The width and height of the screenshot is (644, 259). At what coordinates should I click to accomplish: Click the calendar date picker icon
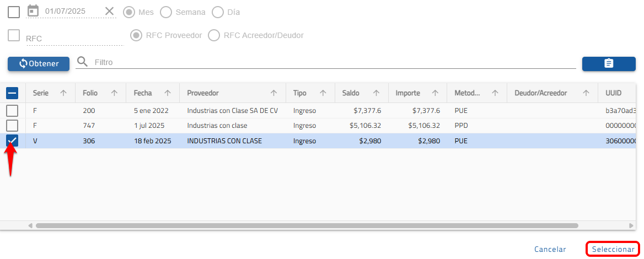(x=33, y=11)
